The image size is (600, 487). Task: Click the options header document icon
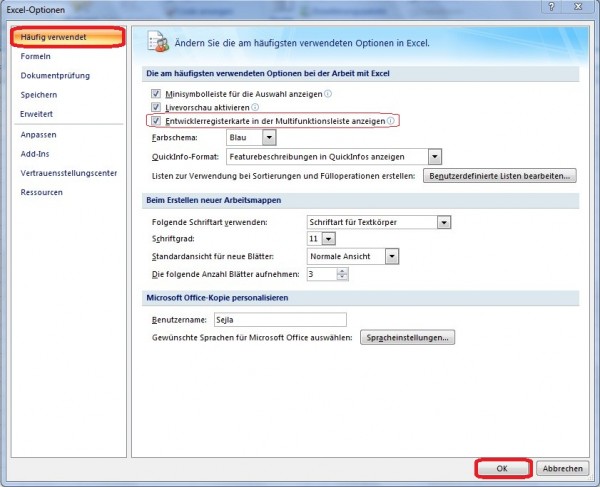(158, 42)
